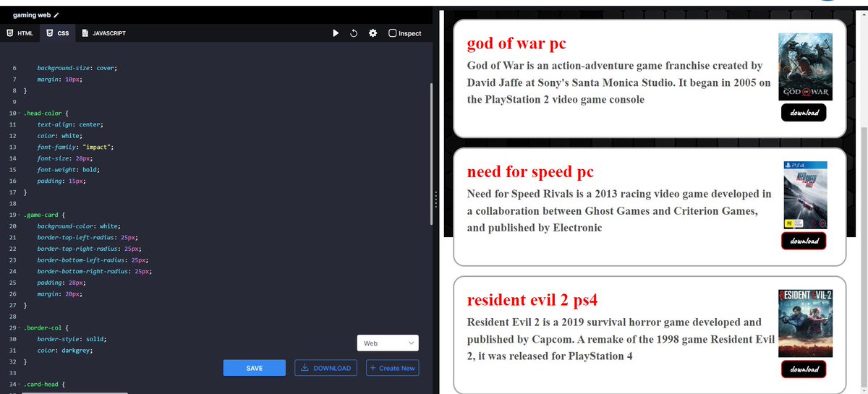
Task: Open the settings gear icon
Action: tap(373, 33)
